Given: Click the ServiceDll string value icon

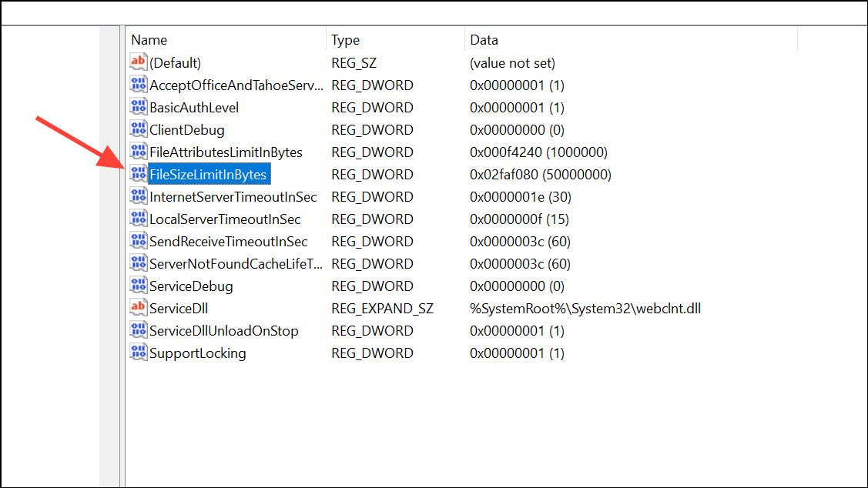Looking at the screenshot, I should point(139,309).
